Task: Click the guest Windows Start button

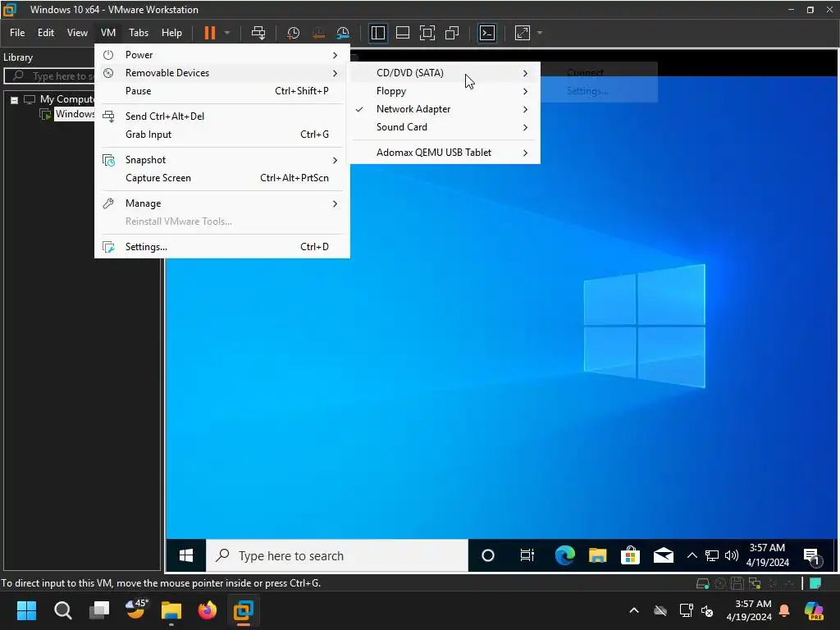Action: click(186, 555)
